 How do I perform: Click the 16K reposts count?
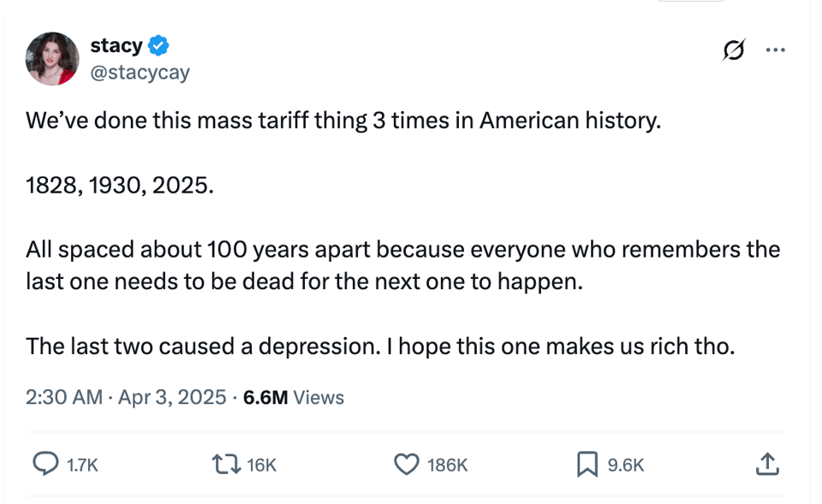(261, 465)
